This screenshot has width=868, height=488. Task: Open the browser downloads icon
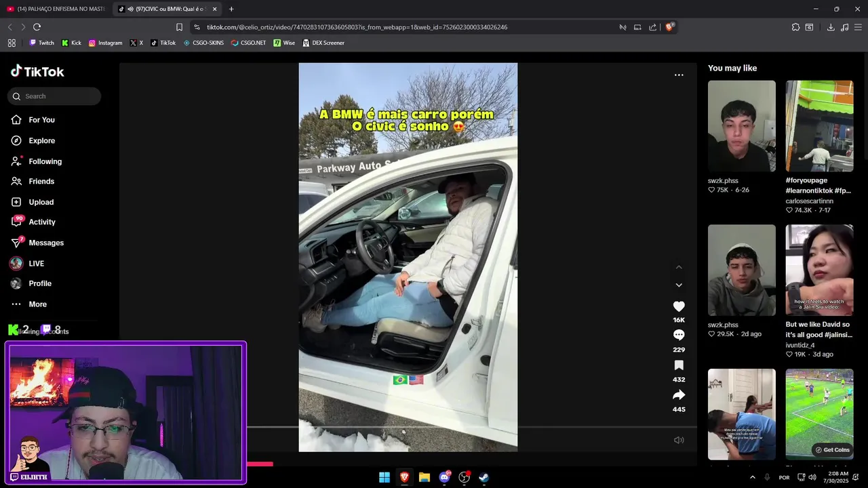point(831,27)
